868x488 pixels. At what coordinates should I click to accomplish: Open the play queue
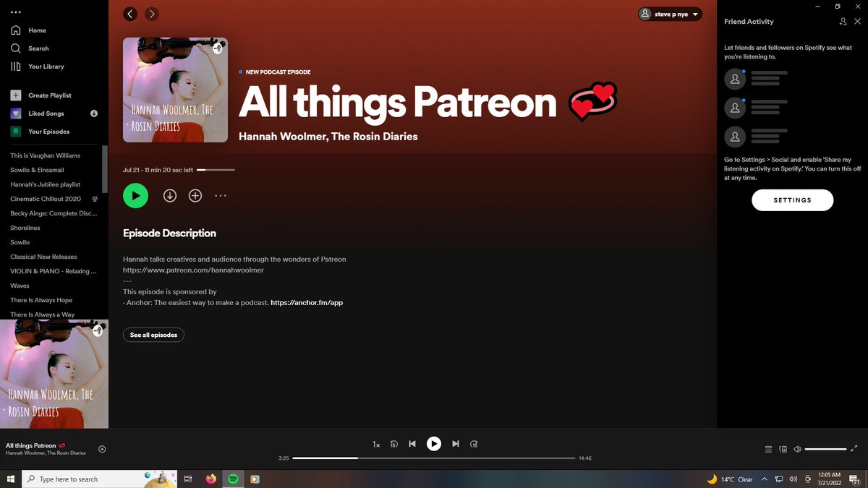[768, 449]
